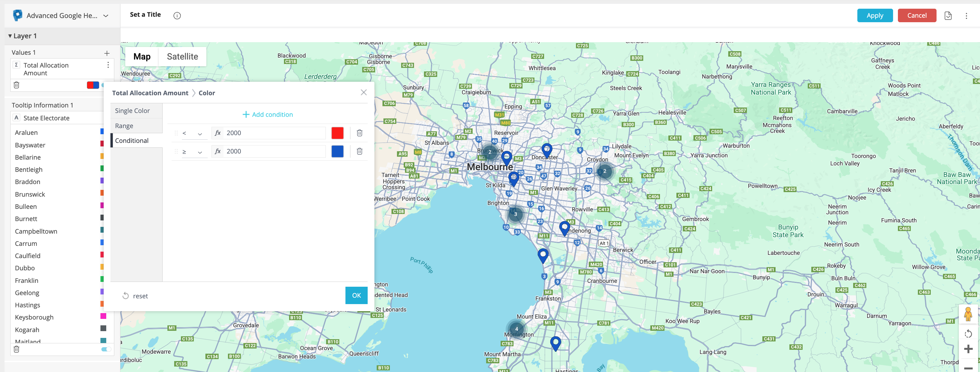Select the Range color mode
This screenshot has width=980, height=372.
pyautogui.click(x=124, y=126)
